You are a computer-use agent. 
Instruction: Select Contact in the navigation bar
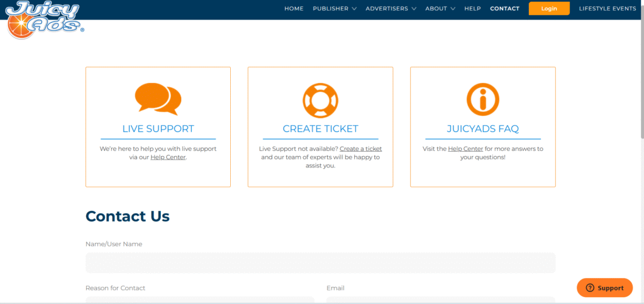504,9
